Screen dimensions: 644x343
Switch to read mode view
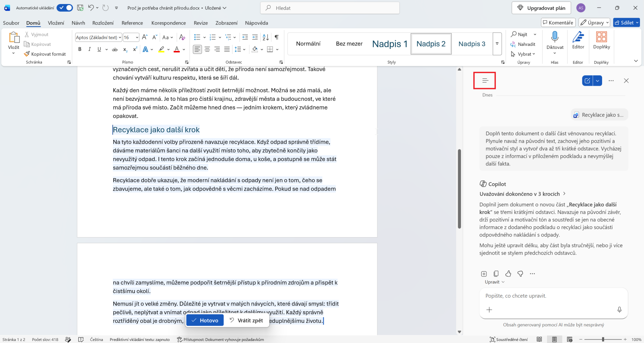539,339
